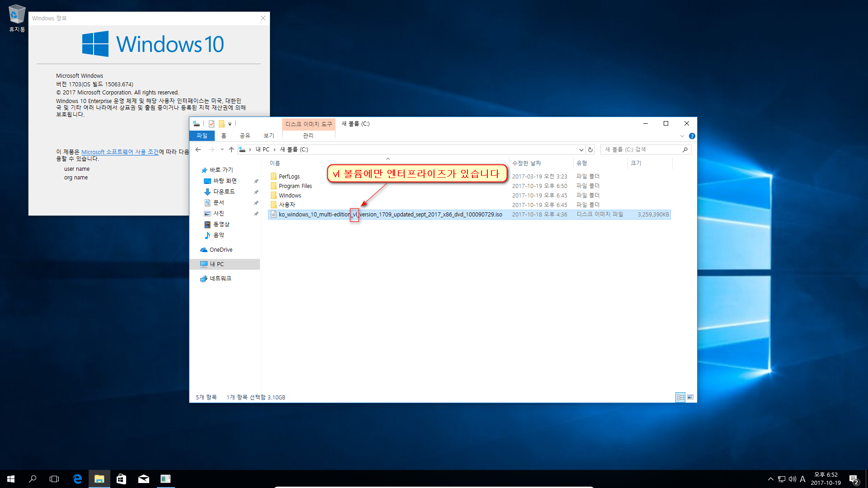
Task: Select the Windows folder
Action: [290, 195]
